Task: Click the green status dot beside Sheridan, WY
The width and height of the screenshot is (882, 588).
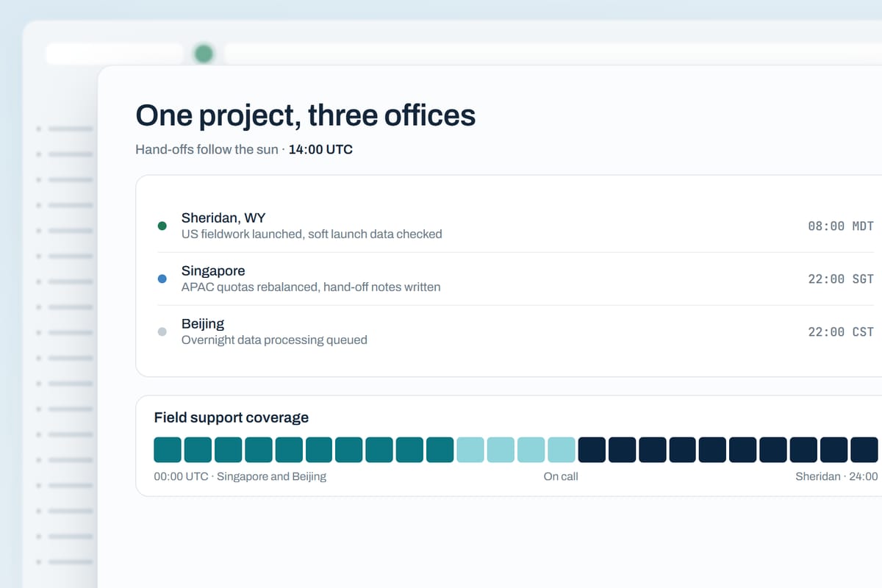Action: click(x=162, y=226)
